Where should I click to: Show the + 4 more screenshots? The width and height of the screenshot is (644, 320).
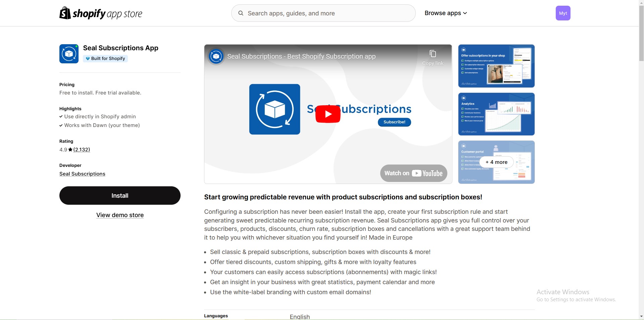(496, 162)
